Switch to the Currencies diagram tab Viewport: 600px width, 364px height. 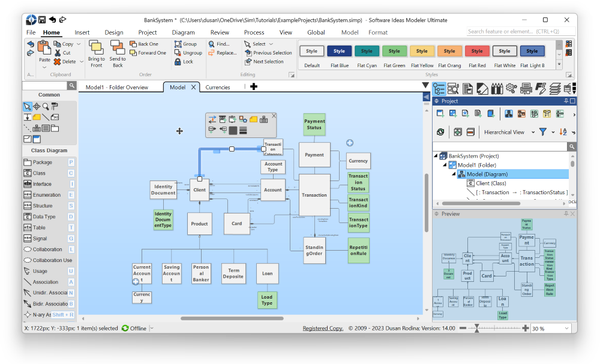[217, 88]
